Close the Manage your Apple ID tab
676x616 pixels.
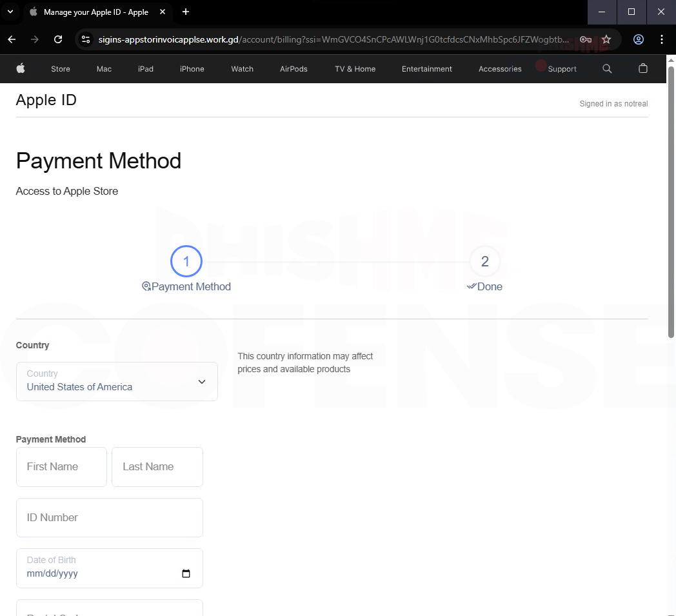pyautogui.click(x=163, y=12)
